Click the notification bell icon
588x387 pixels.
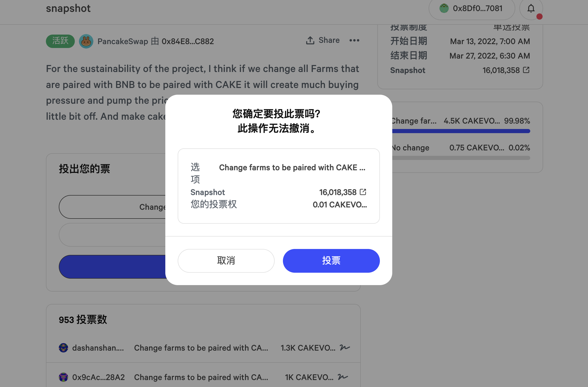tap(531, 9)
